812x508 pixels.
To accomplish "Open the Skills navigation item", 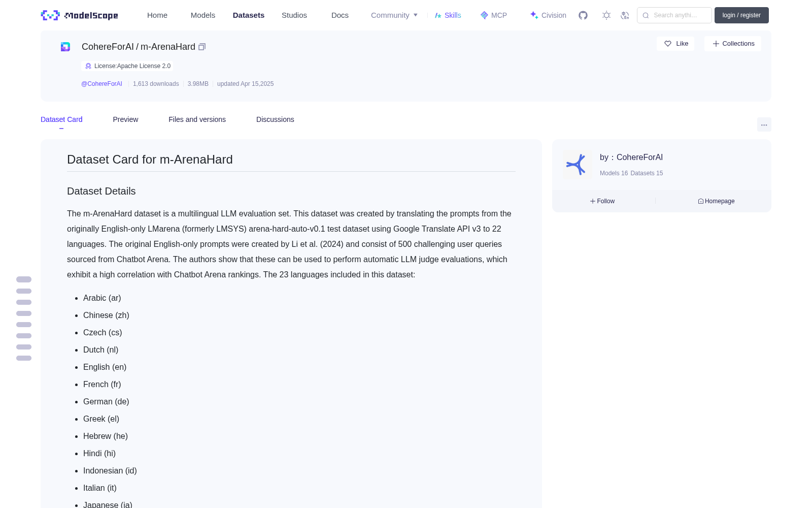I will tap(448, 15).
